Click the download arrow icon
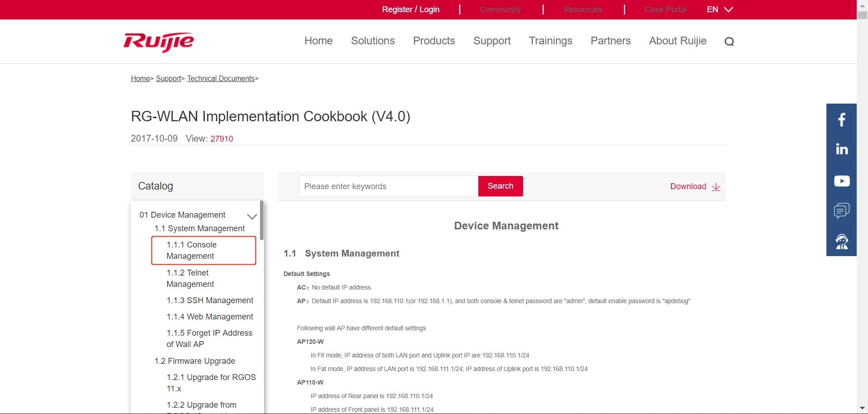 pyautogui.click(x=716, y=187)
